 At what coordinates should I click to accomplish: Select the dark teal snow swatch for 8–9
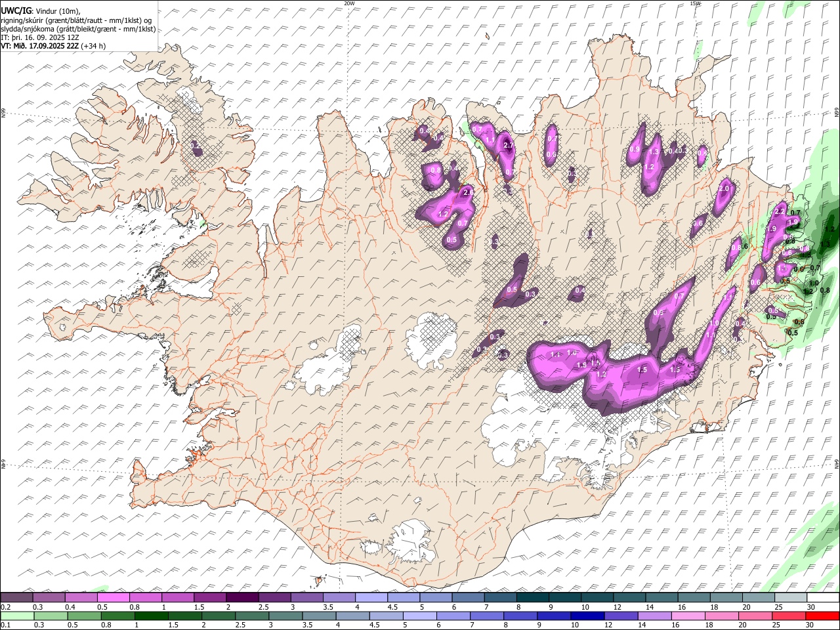click(x=532, y=597)
